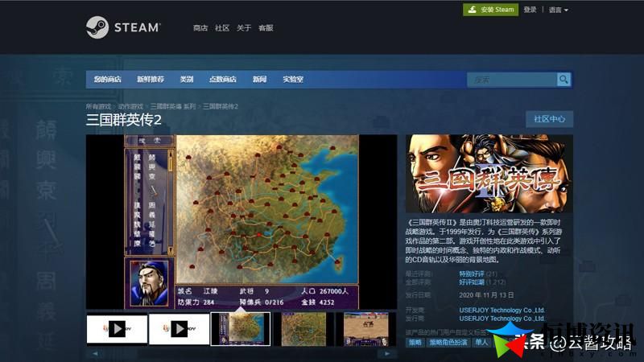Open the 登录 login link
The width and height of the screenshot is (644, 362).
point(530,10)
